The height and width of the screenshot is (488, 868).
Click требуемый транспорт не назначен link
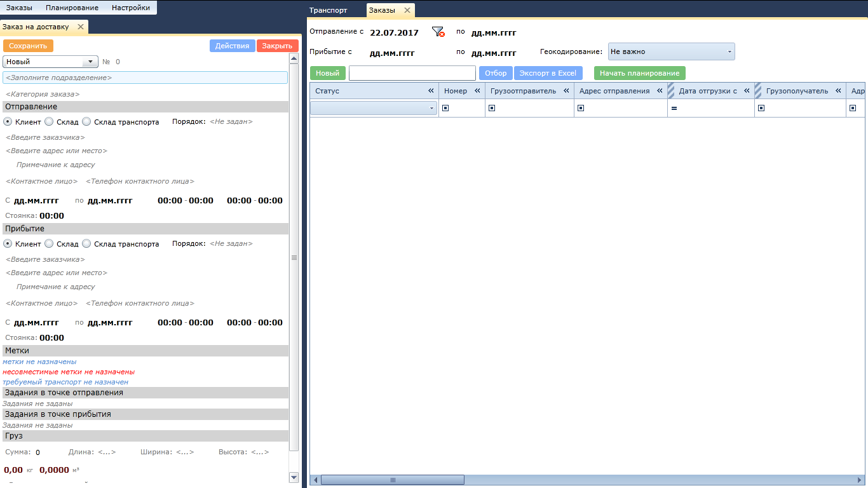click(65, 382)
